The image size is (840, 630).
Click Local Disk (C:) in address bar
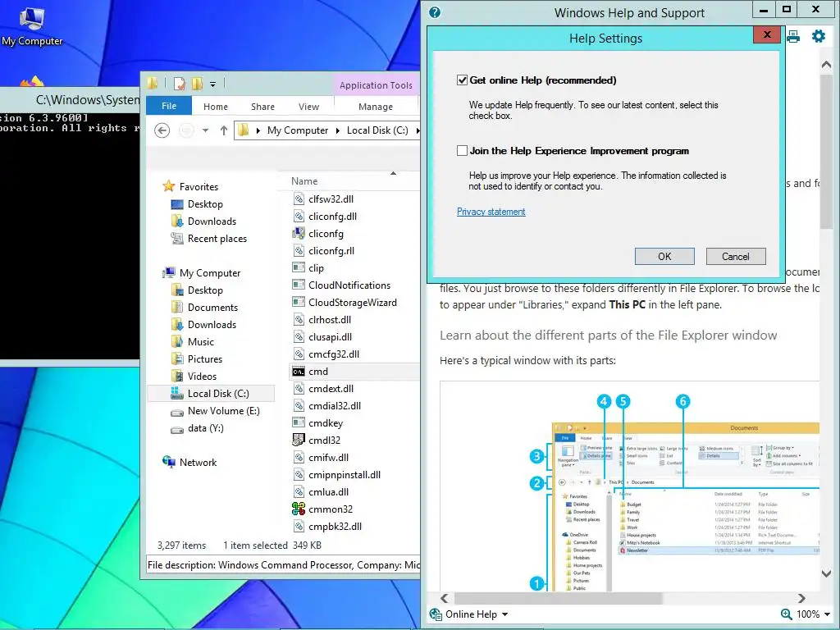pos(377,130)
